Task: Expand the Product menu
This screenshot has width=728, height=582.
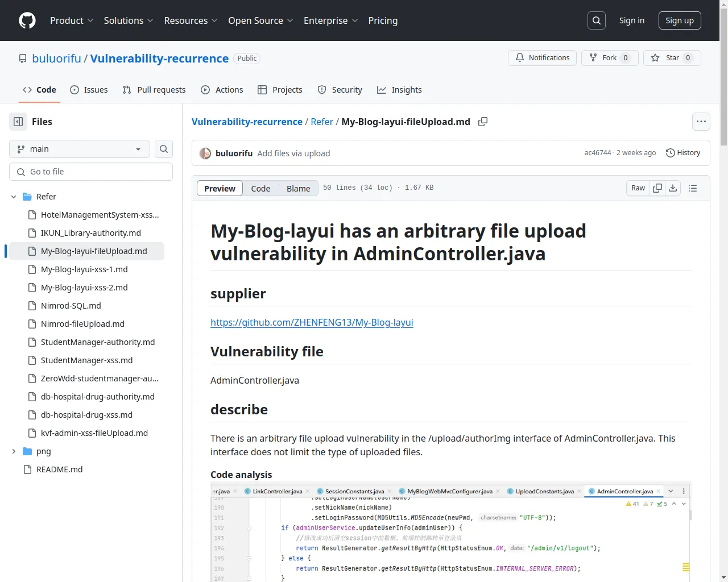Action: tap(72, 20)
